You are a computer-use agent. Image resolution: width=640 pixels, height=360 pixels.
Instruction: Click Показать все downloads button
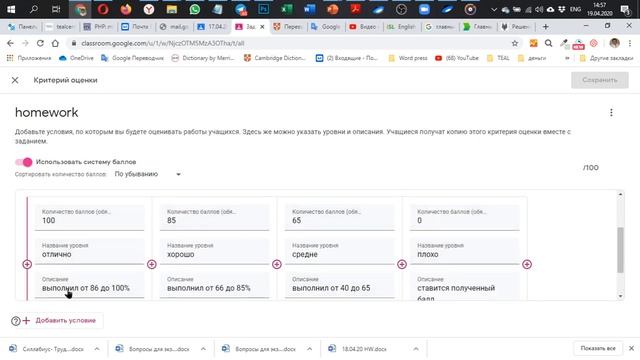point(598,349)
